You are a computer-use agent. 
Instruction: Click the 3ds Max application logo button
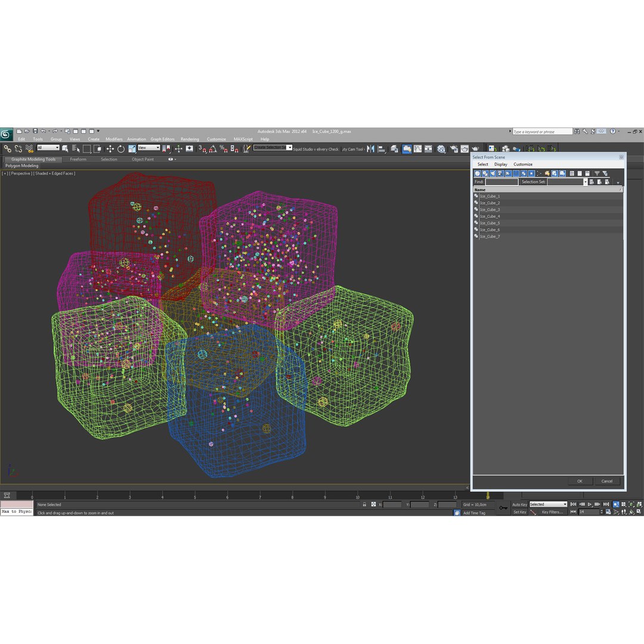pos(6,134)
